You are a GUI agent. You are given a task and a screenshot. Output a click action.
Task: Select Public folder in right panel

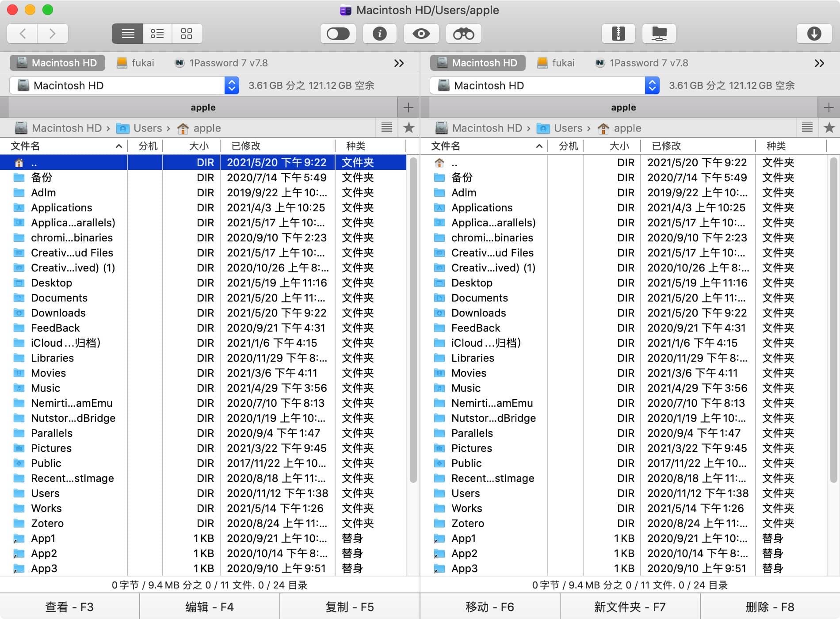tap(623, 463)
